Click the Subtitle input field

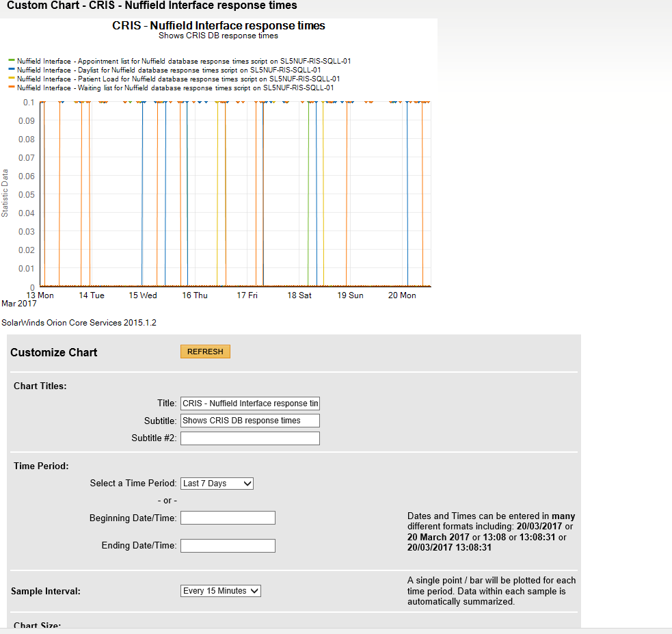pyautogui.click(x=250, y=421)
